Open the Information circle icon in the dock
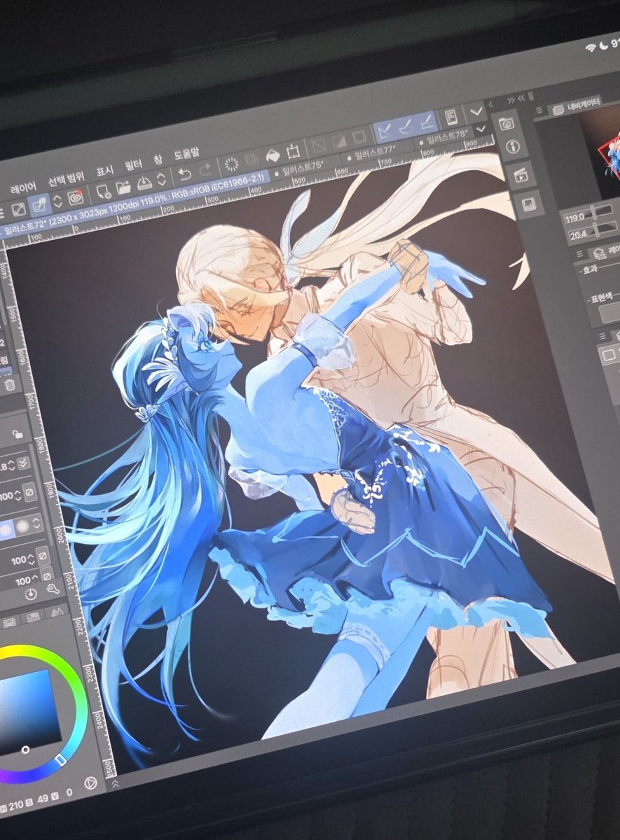The height and width of the screenshot is (840, 620). (x=511, y=148)
